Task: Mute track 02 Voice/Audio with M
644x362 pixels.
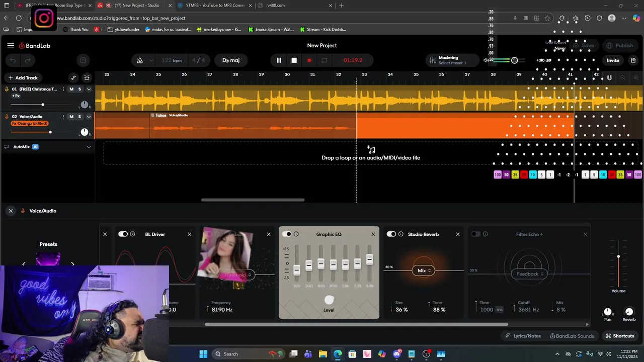Action: (71, 117)
